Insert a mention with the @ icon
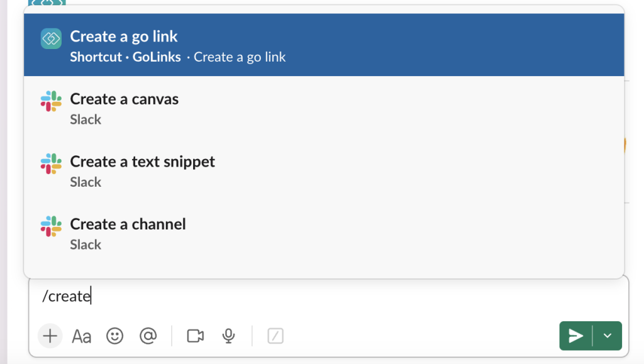Image resolution: width=644 pixels, height=364 pixels. point(148,336)
